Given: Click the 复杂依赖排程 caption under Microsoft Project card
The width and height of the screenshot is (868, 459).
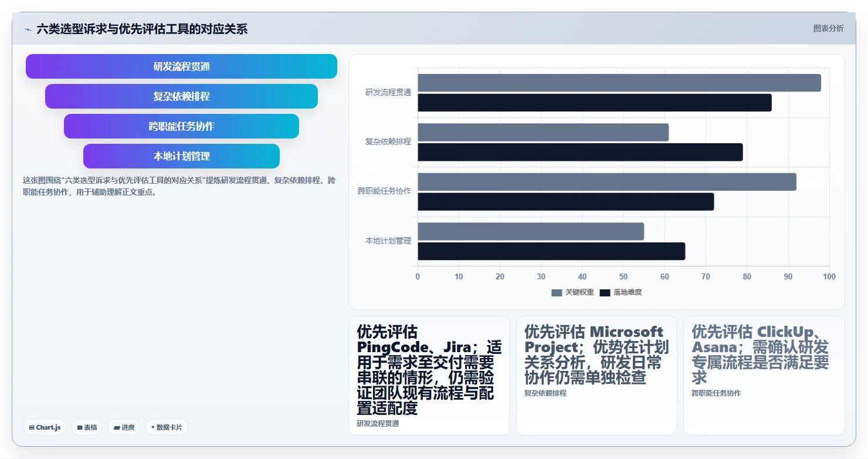Looking at the screenshot, I should pos(545,393).
